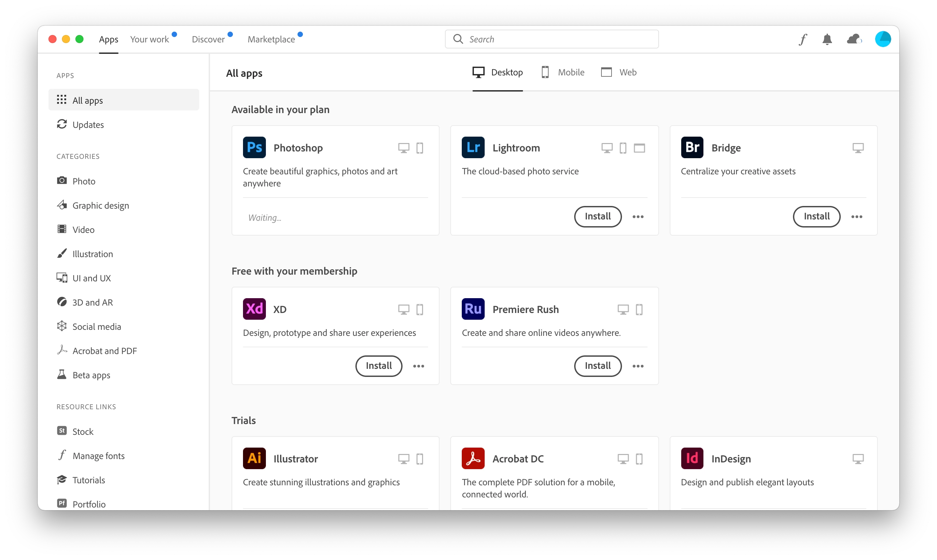Viewport: 937px width, 560px height.
Task: Click the Photoshop app icon
Action: (254, 147)
